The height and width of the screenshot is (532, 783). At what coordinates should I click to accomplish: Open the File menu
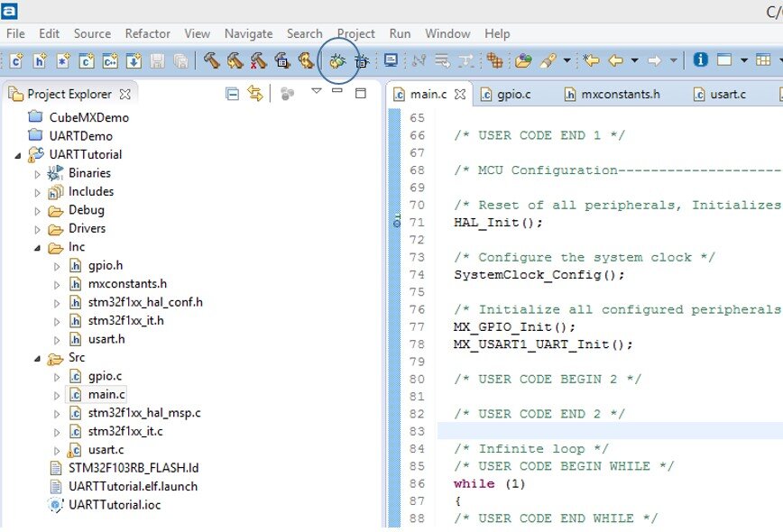(15, 33)
